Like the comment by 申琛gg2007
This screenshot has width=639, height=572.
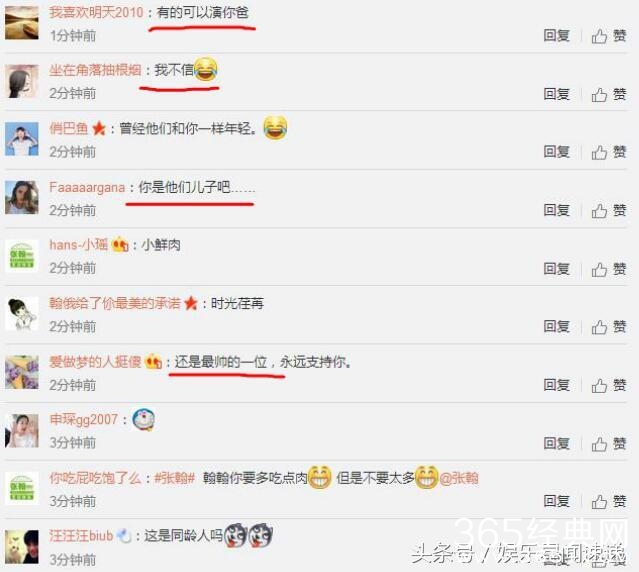(609, 444)
